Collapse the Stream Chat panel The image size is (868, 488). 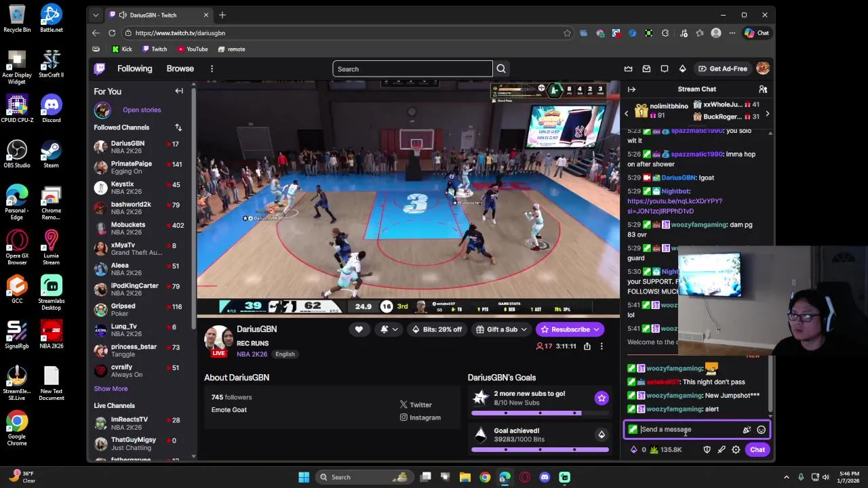pyautogui.click(x=631, y=89)
